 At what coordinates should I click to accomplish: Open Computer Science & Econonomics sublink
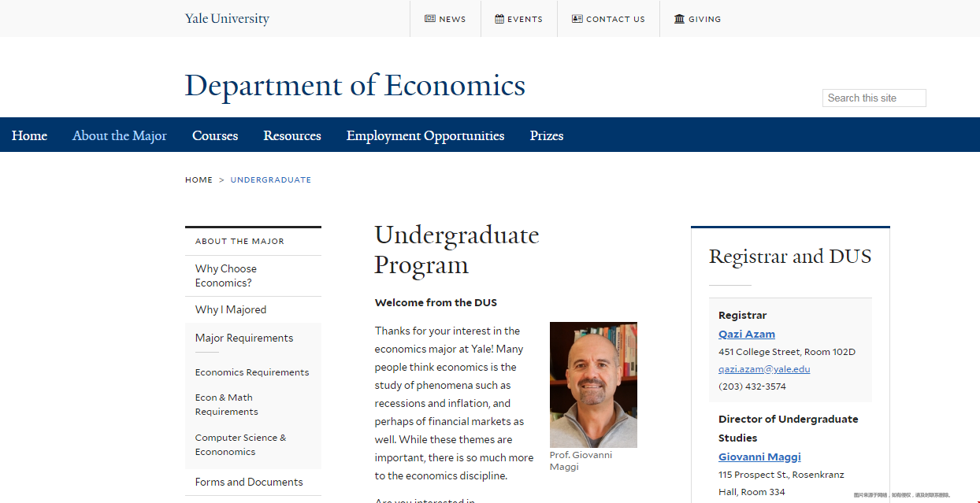tap(241, 445)
